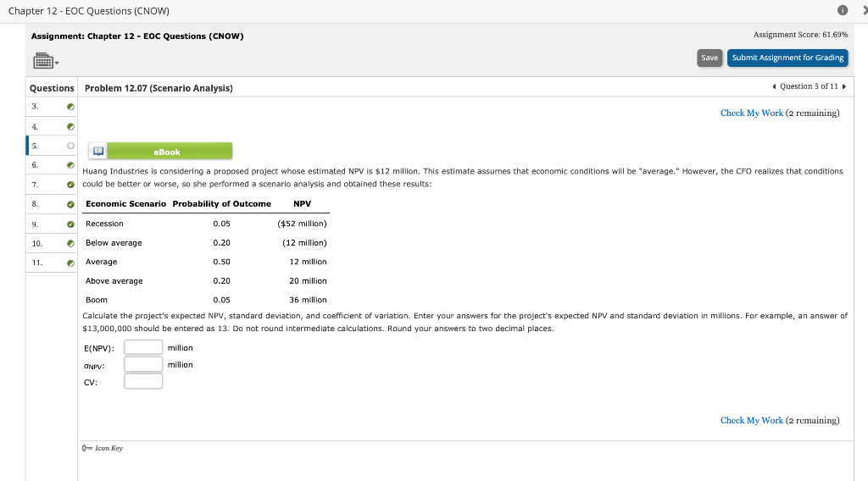
Task: Click the 'Above average' row label
Action: [x=114, y=281]
